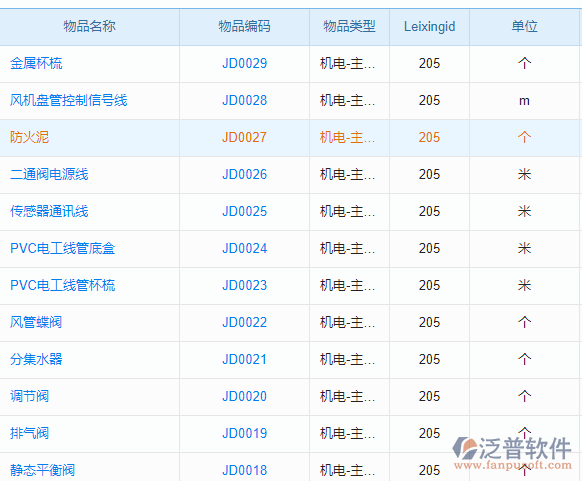
Task: Click the 物品编码 column header
Action: (x=244, y=26)
